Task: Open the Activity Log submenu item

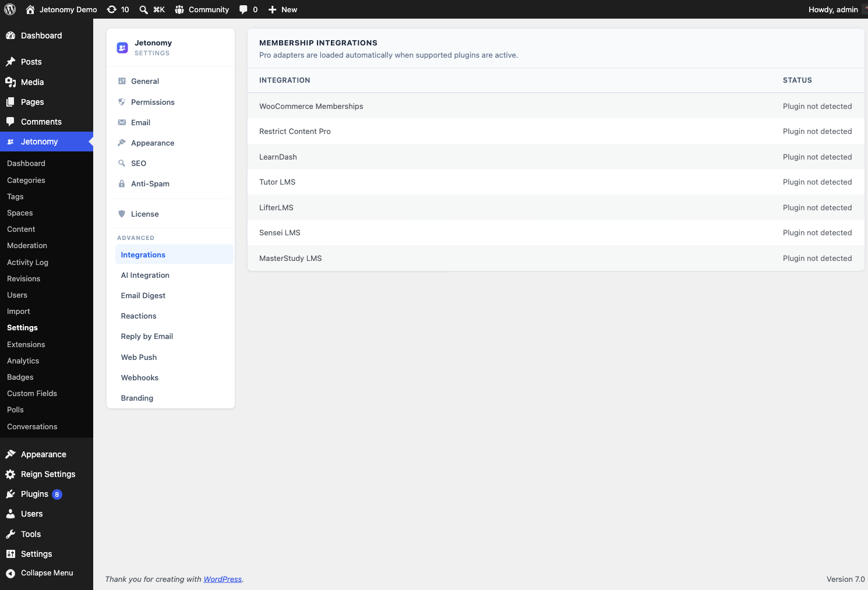Action: 27,262
